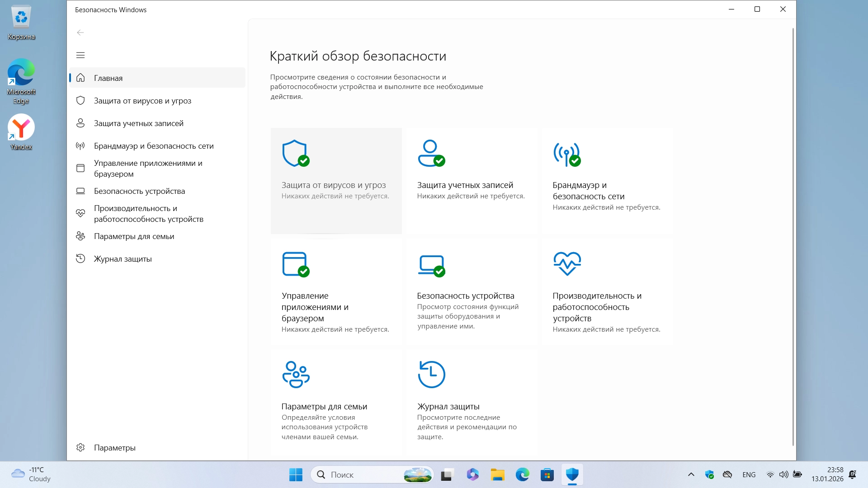
Task: Open the virus and threat protection shield tile icon
Action: [295, 153]
